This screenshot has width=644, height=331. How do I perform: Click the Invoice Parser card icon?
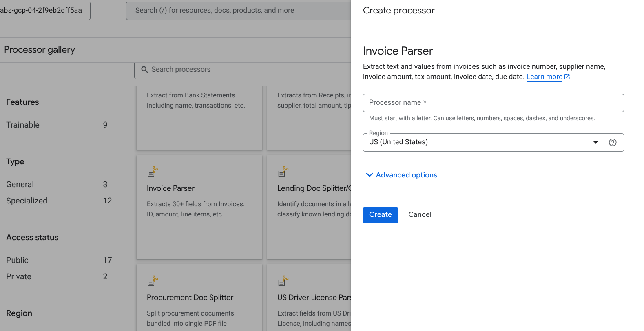[153, 172]
